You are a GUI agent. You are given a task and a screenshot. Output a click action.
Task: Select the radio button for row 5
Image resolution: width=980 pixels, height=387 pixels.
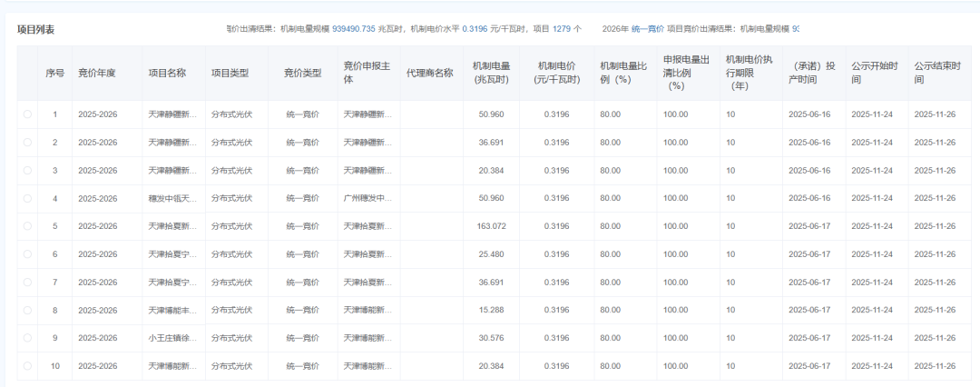27,226
